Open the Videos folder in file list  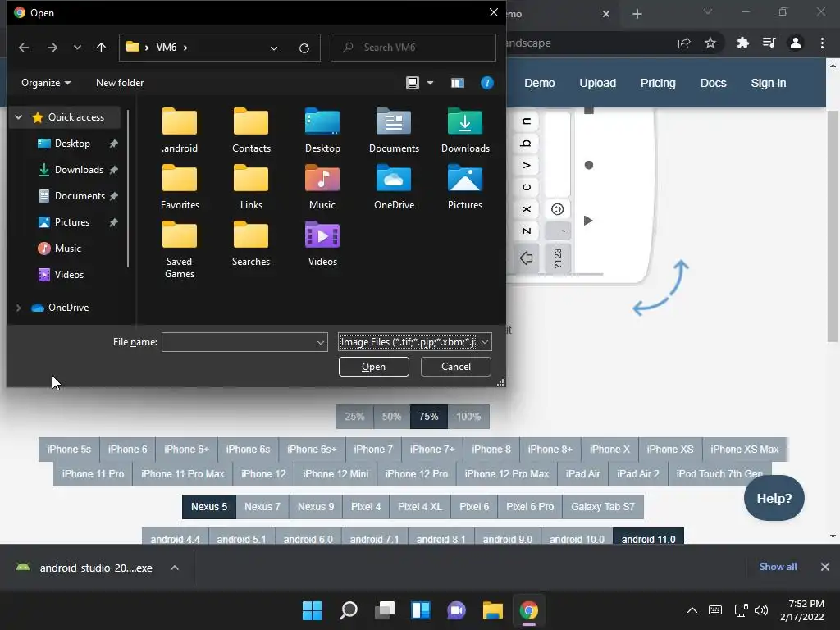[x=322, y=244]
